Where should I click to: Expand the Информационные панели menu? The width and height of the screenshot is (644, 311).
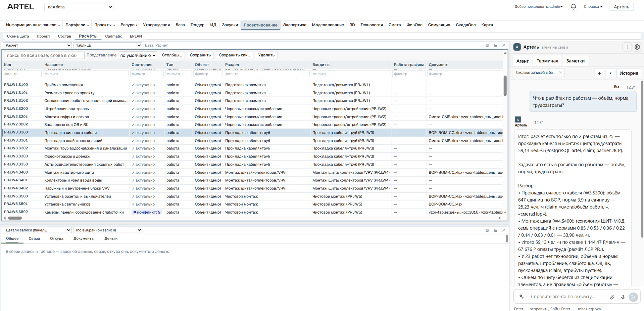33,25
